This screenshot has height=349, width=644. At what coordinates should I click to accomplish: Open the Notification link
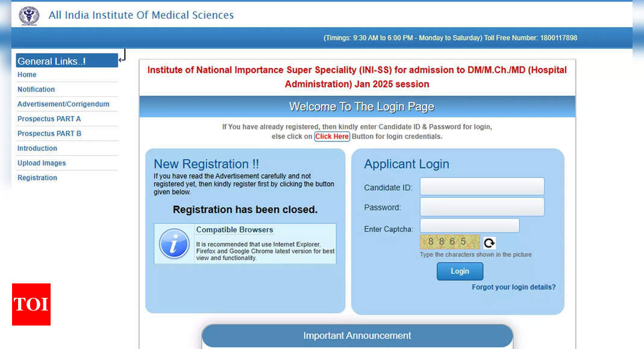tap(36, 90)
